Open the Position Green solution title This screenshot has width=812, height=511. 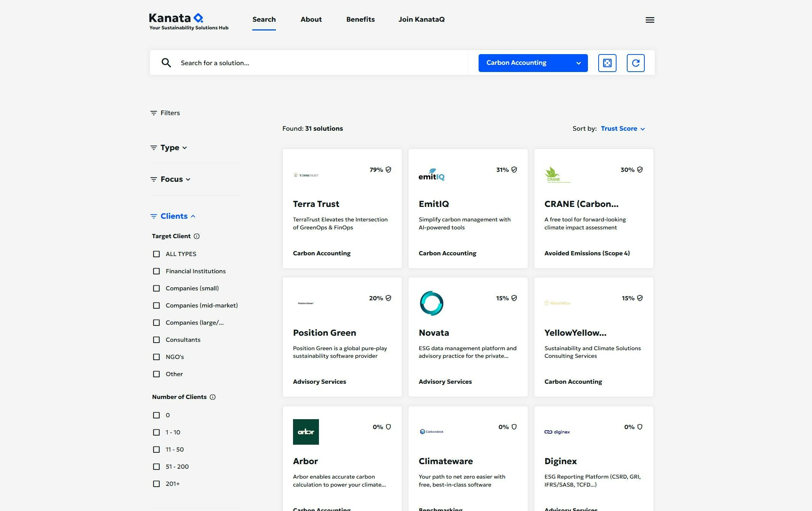pyautogui.click(x=324, y=333)
